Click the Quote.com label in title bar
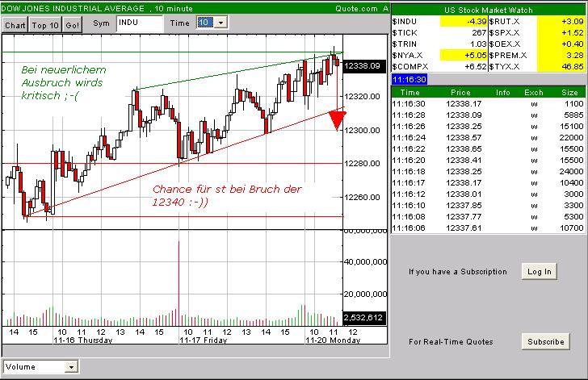Image resolution: width=588 pixels, height=380 pixels. [357, 8]
